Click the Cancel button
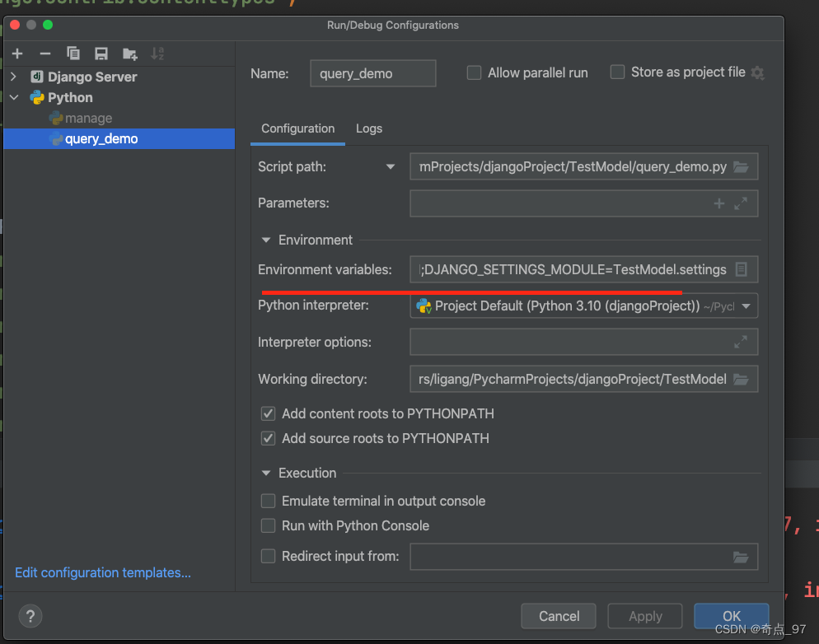This screenshot has height=644, width=819. 559,616
